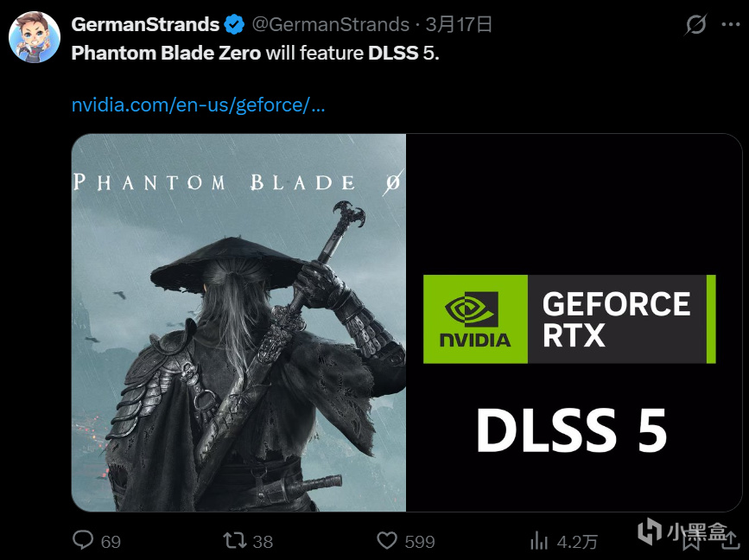The width and height of the screenshot is (749, 560).
Task: Open the Grok slashed-circle icon
Action: 695,24
